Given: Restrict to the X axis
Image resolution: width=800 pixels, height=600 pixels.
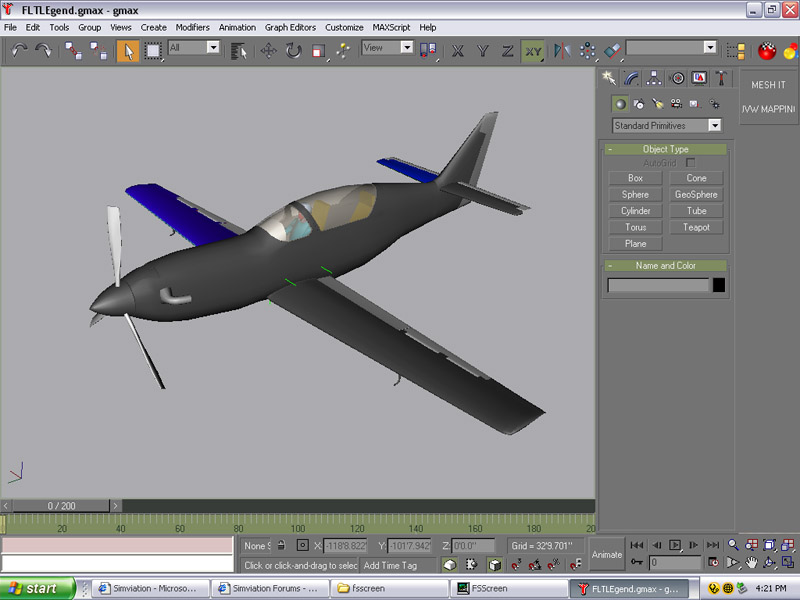Looking at the screenshot, I should pos(458,50).
